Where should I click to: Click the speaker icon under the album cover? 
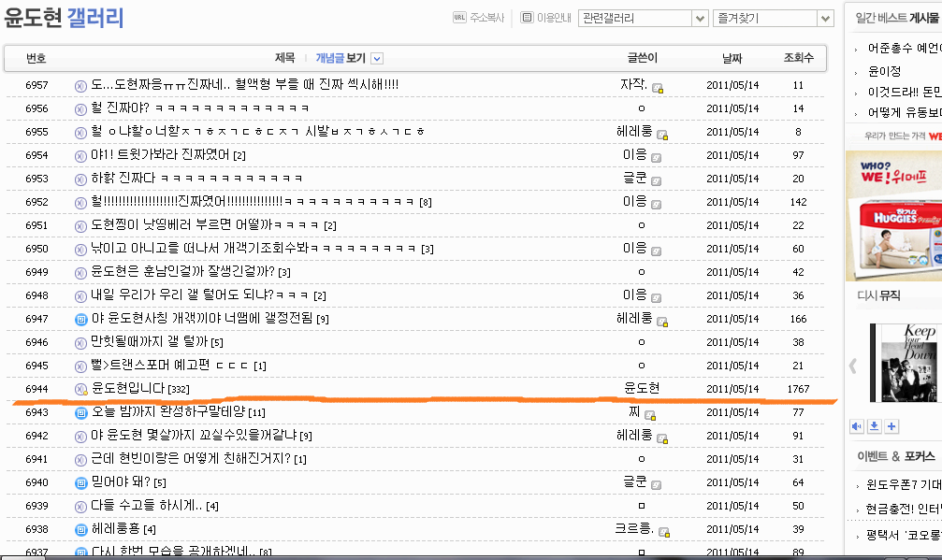(857, 426)
